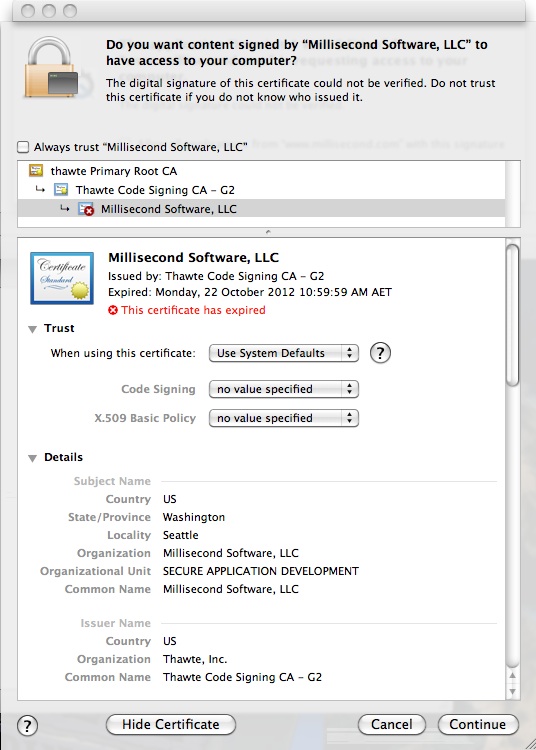Viewport: 536px width, 750px height.
Task: Open the Code Signing policy dropdown
Action: pyautogui.click(x=284, y=389)
